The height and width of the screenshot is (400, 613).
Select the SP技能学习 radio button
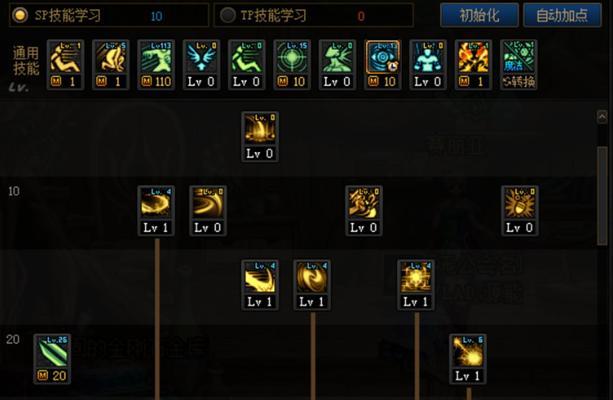(x=20, y=15)
